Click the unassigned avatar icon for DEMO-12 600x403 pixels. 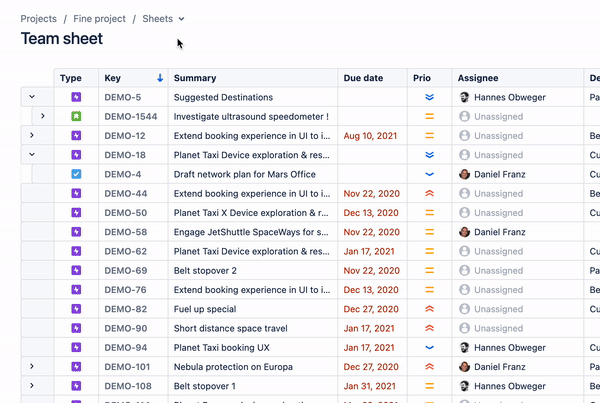(x=464, y=135)
